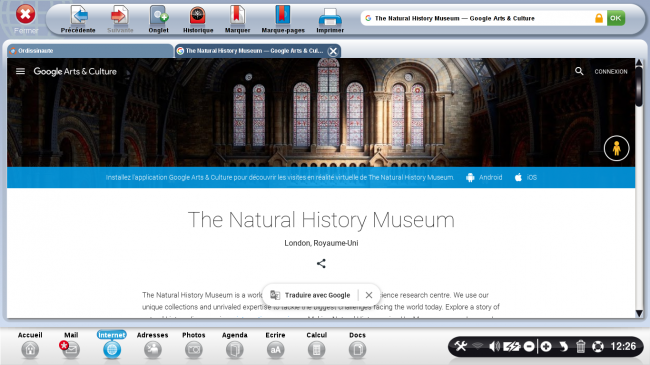
Task: Click the zoom in plus icon
Action: pos(546,346)
